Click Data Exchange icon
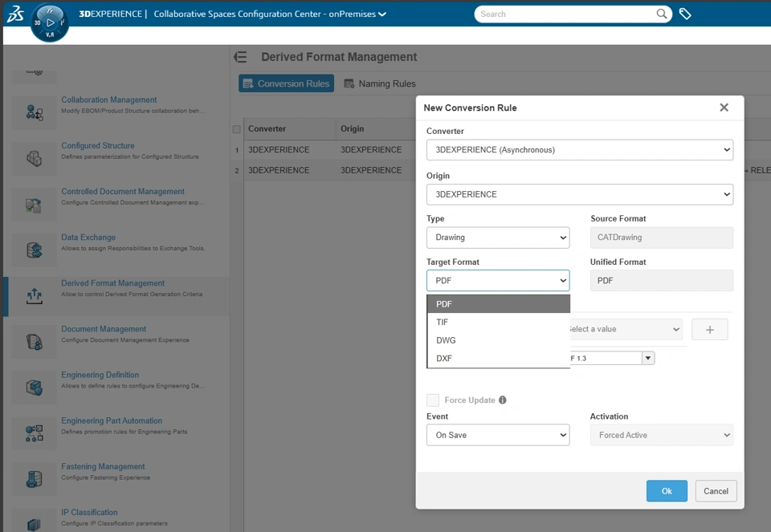 pyautogui.click(x=34, y=250)
